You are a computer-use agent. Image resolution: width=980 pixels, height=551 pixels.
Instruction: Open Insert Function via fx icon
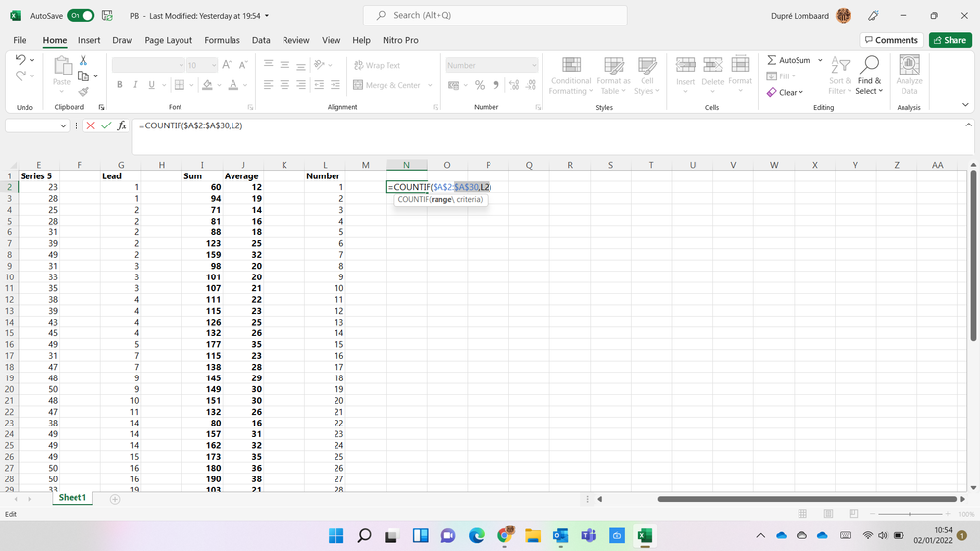(x=122, y=125)
